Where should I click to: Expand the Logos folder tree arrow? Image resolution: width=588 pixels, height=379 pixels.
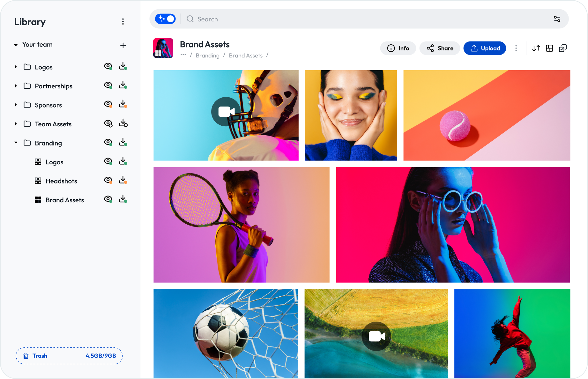coord(16,67)
